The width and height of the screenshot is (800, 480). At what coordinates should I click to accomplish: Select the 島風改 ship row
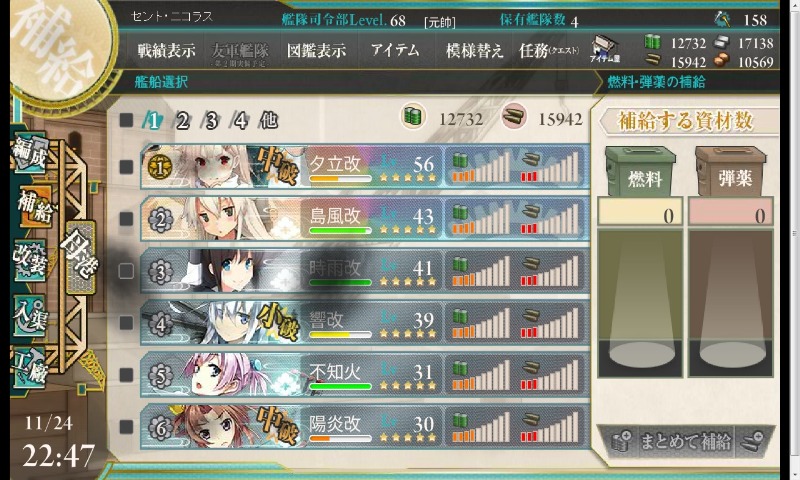[365, 218]
